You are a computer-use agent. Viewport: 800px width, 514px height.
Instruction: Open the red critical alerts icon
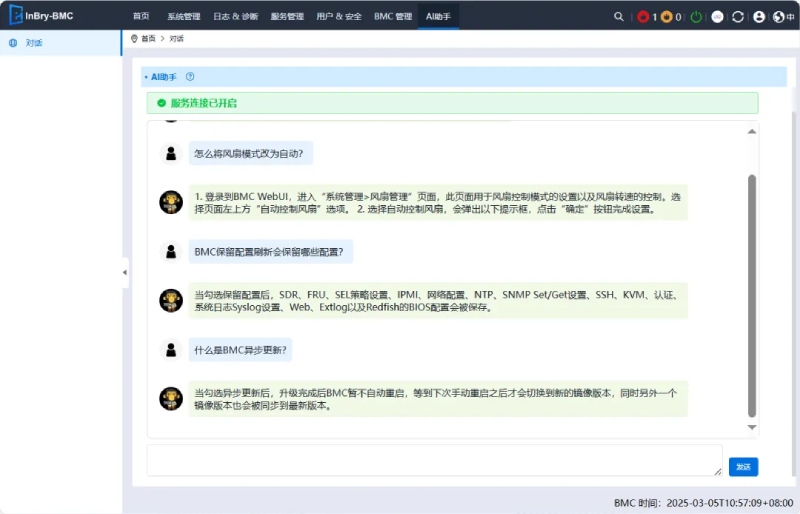[643, 17]
